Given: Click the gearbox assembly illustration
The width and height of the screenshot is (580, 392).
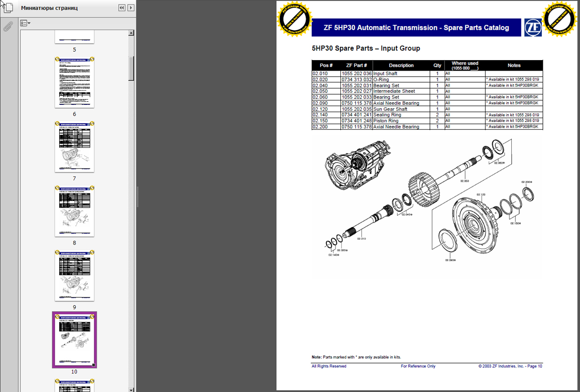Looking at the screenshot, I should click(357, 164).
